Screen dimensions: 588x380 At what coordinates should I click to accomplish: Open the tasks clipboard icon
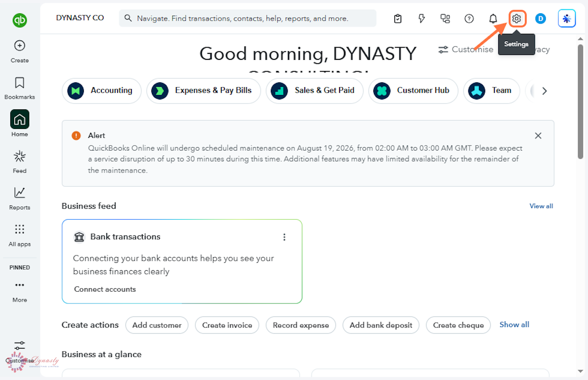[x=398, y=19]
